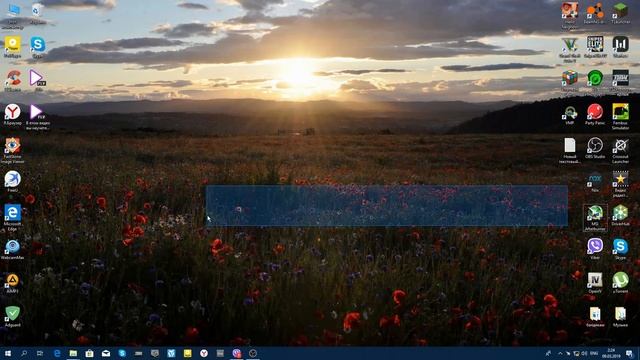Open the folder icon at the bottom-right of the desktop
640x360 pixels.
620,315
